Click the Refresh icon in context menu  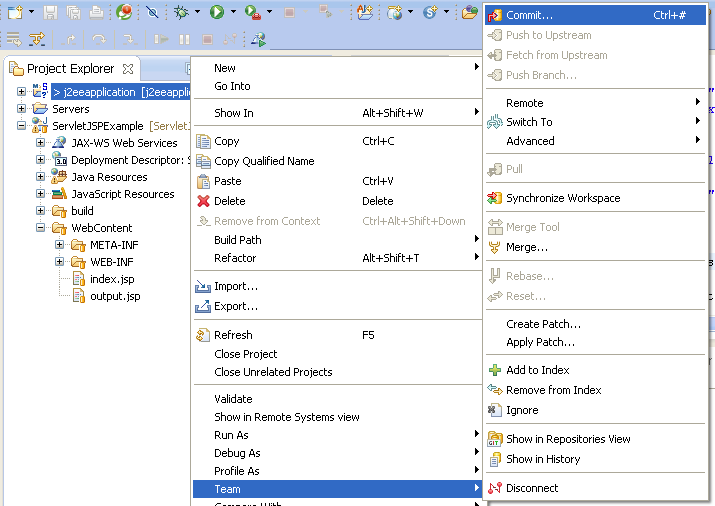[x=203, y=335]
